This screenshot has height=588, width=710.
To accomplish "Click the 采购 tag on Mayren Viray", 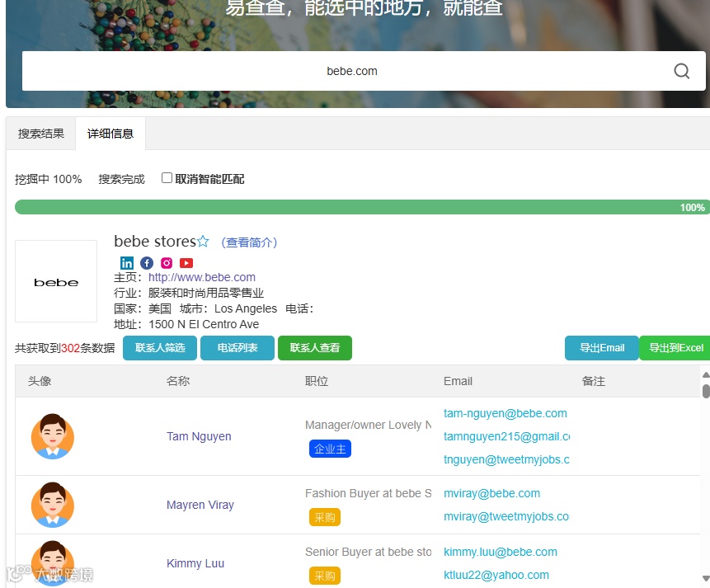I will [x=325, y=517].
